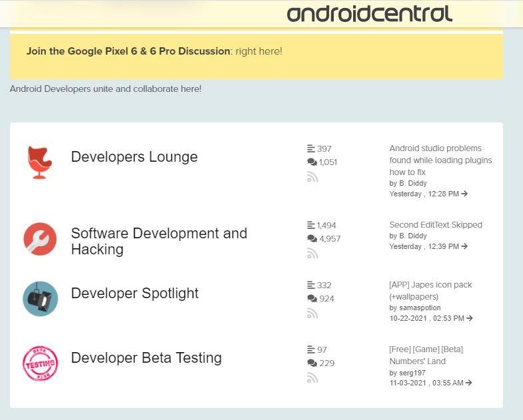Click post count 924
Screen dimensions: 523x420
coord(326,298)
